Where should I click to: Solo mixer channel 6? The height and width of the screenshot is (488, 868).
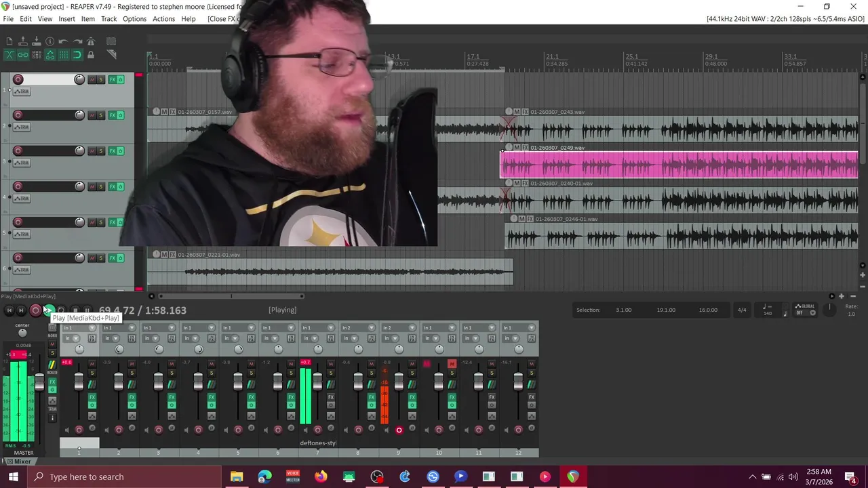[x=291, y=373]
